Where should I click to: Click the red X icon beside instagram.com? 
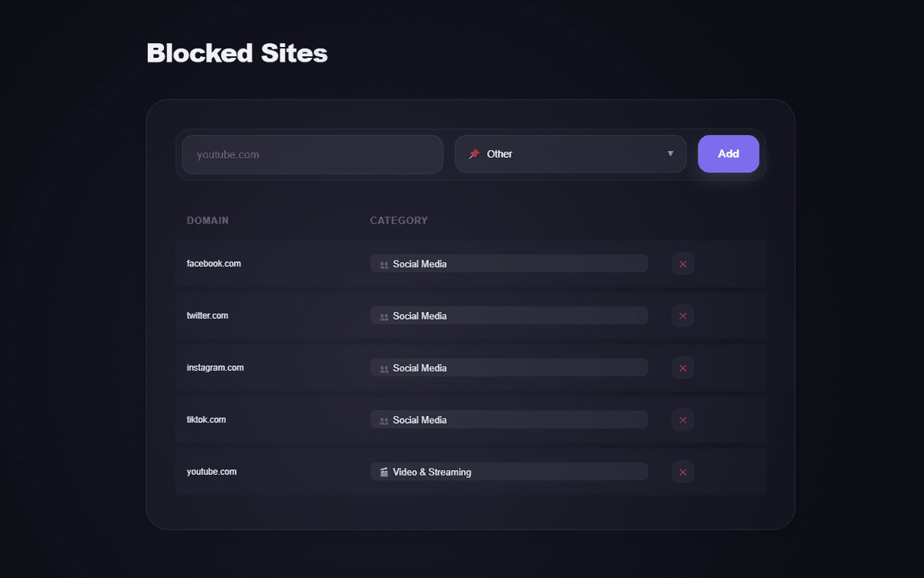coord(682,368)
